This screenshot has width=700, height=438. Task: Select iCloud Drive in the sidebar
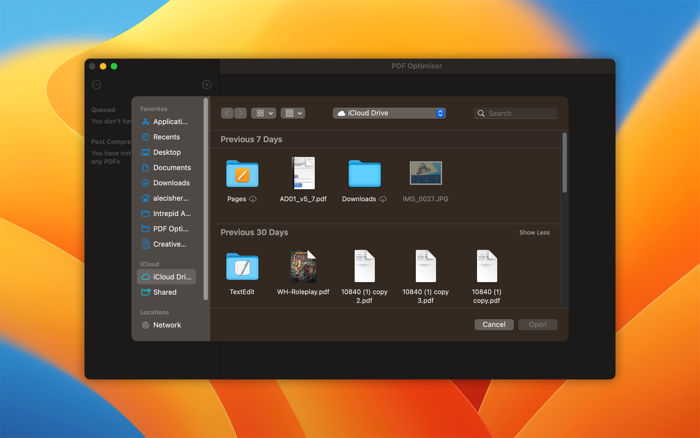166,277
